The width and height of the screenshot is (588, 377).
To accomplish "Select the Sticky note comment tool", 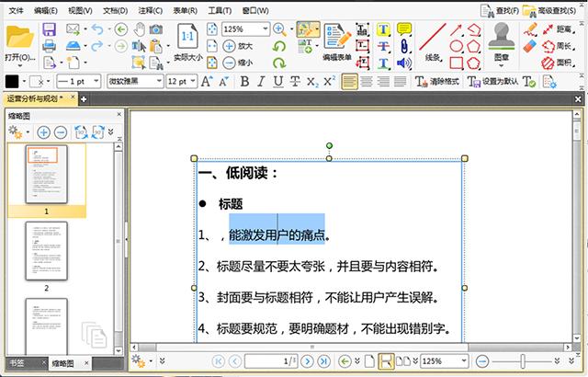I will click(404, 29).
